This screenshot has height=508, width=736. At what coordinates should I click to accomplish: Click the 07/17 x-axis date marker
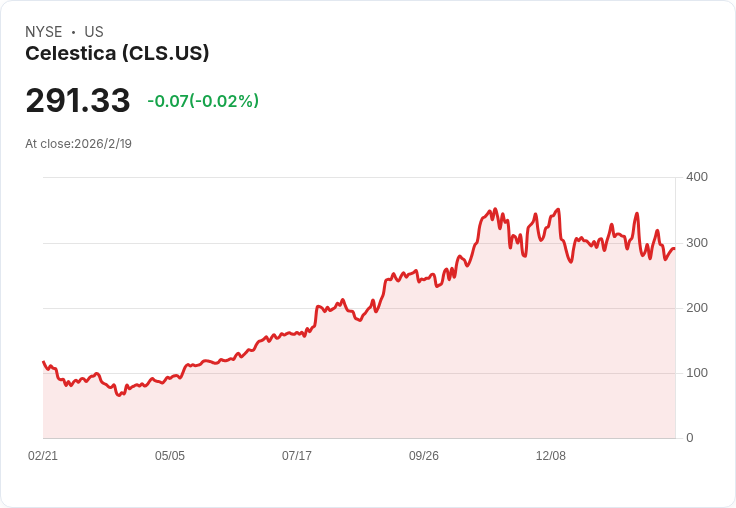pyautogui.click(x=297, y=456)
